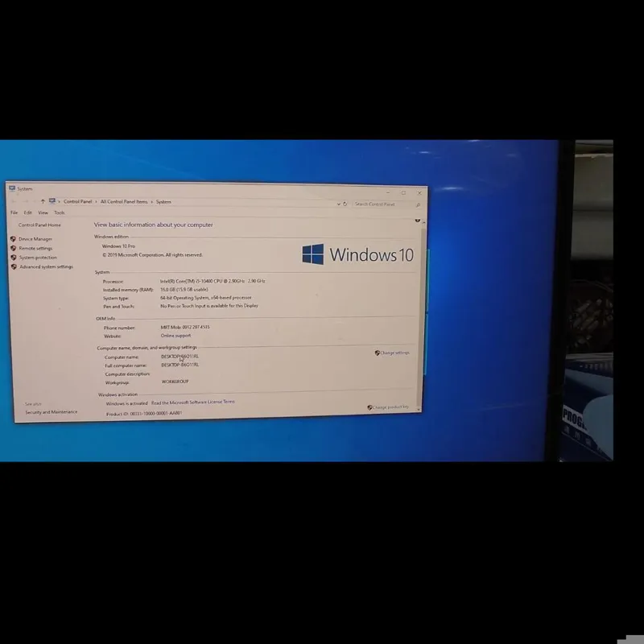Screen dimensions: 644x644
Task: Click the search magnifier icon
Action: pyautogui.click(x=419, y=204)
